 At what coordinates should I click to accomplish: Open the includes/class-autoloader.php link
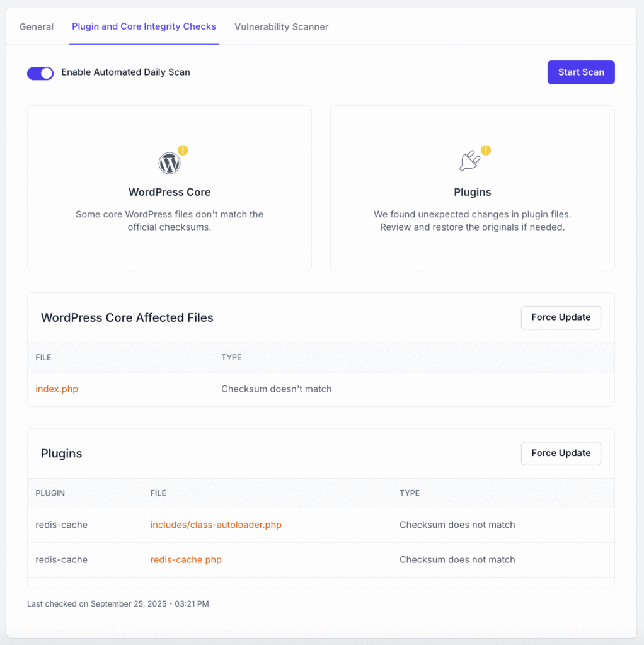point(216,525)
